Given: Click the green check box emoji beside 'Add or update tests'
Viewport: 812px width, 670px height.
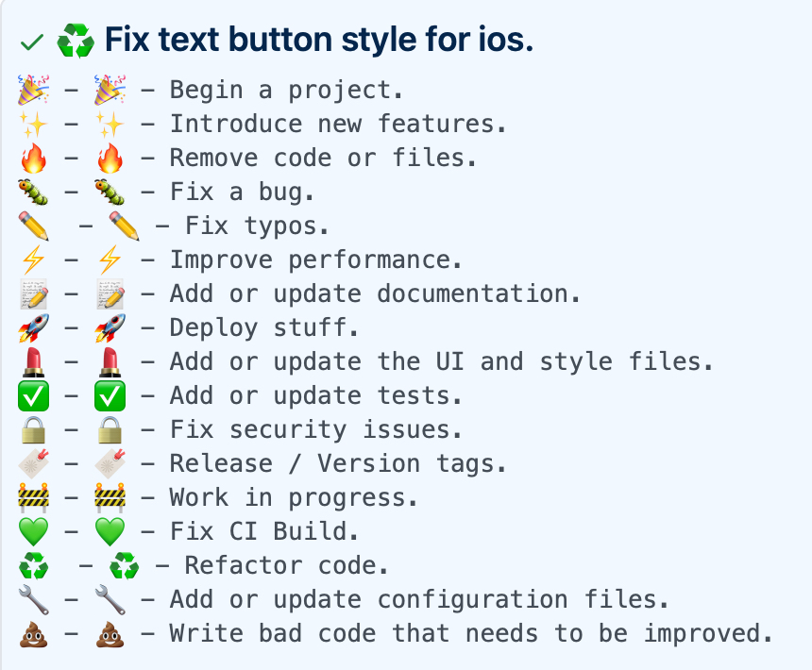Looking at the screenshot, I should coord(110,395).
